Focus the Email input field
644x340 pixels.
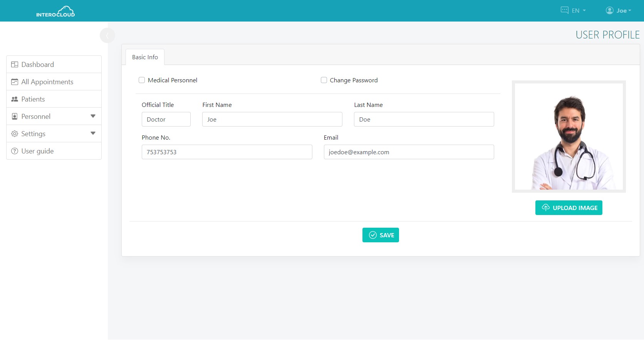[x=409, y=152]
